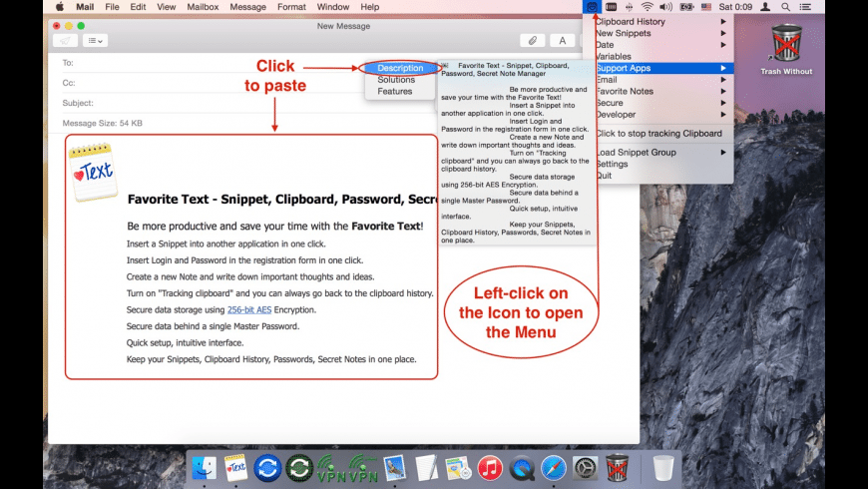Open the Format menu
Viewport: 868px width, 489px height.
point(291,7)
